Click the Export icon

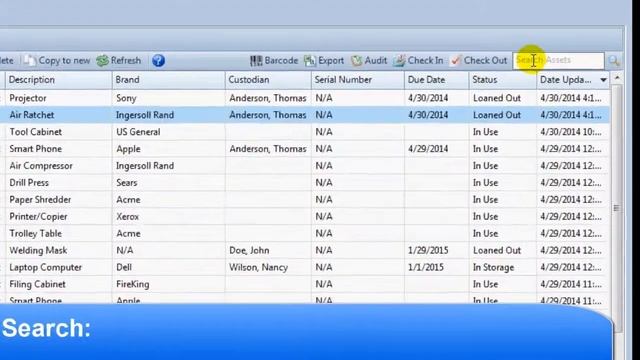click(x=310, y=60)
